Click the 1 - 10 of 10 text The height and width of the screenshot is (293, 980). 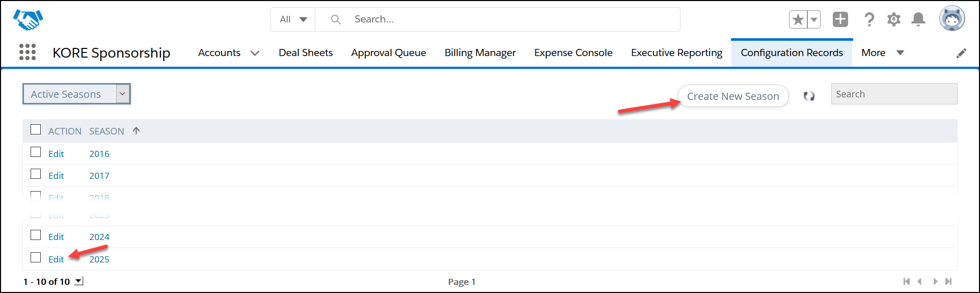pyautogui.click(x=46, y=281)
